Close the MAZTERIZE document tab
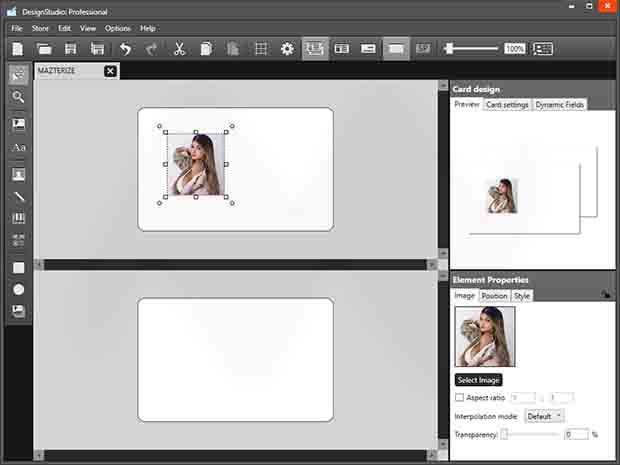 click(x=110, y=71)
